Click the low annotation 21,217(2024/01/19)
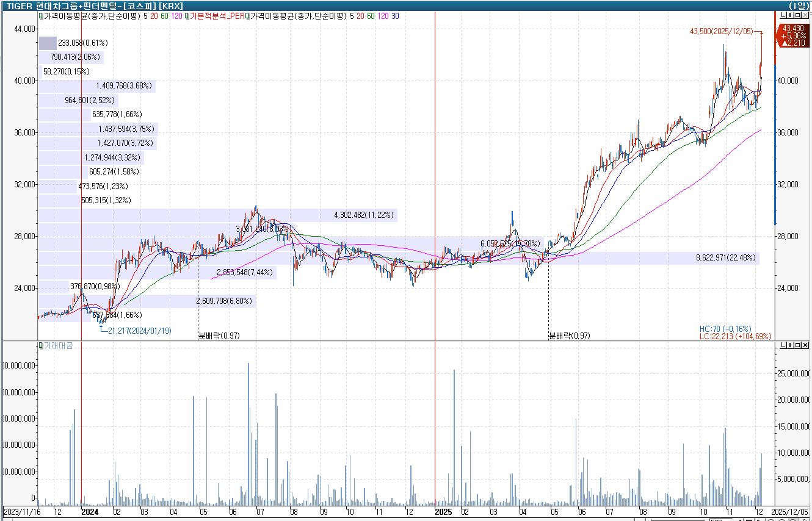The width and height of the screenshot is (812, 521). [x=139, y=330]
